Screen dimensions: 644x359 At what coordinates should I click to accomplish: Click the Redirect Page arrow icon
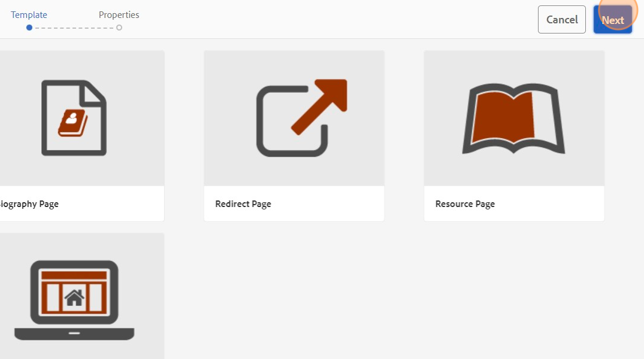pos(302,118)
